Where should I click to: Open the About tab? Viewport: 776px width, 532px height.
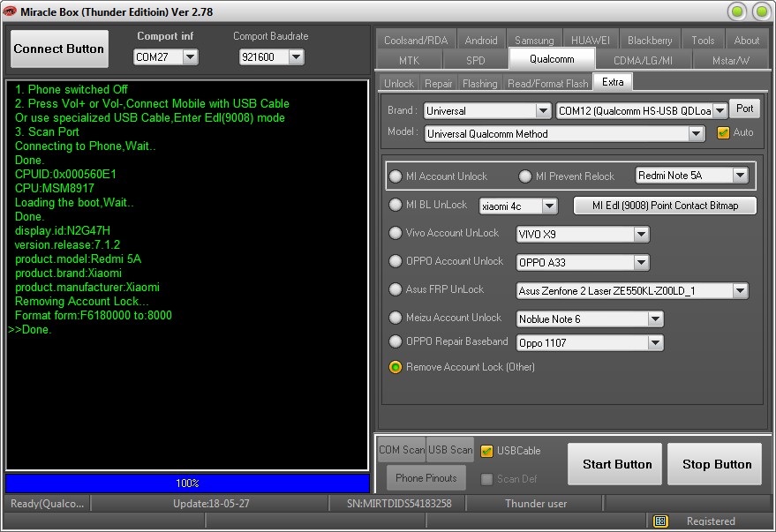[x=747, y=40]
